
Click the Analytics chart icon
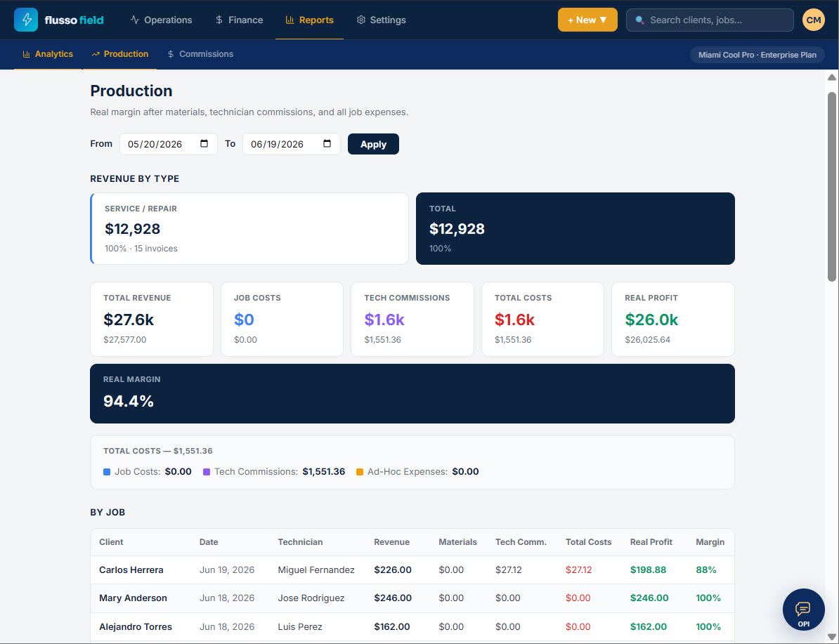pyautogui.click(x=26, y=54)
